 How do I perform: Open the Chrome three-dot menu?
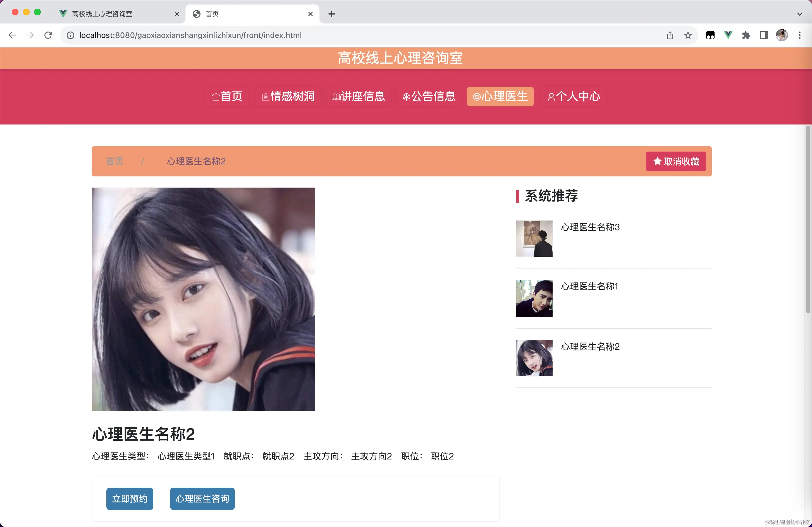pyautogui.click(x=800, y=35)
